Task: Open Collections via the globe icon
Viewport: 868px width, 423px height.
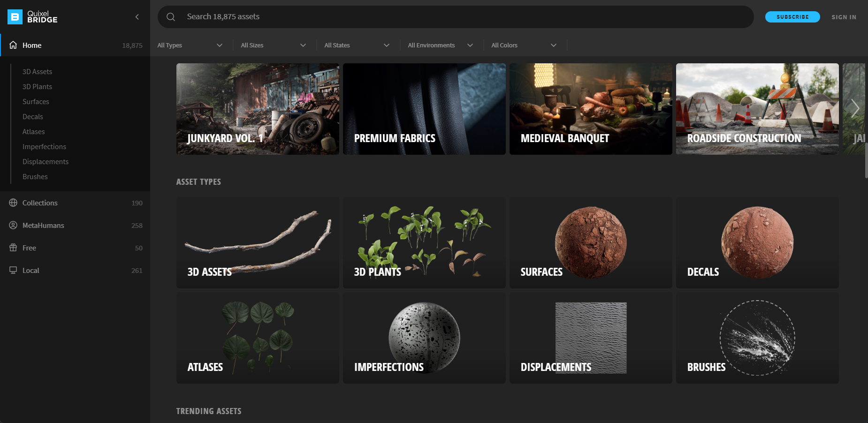Action: coord(13,203)
